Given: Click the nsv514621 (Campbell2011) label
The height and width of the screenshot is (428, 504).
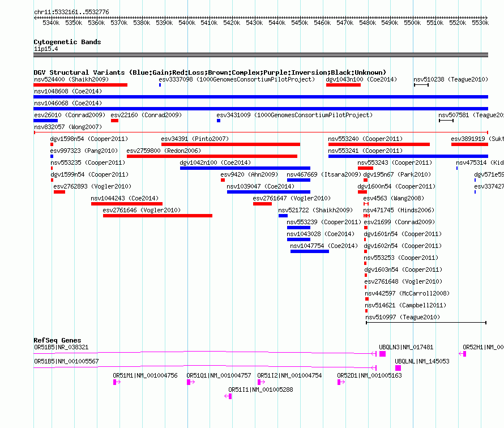Looking at the screenshot, I should (x=405, y=305).
